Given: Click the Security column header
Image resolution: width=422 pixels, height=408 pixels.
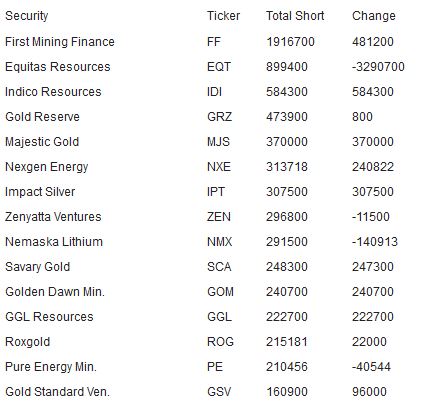Looking at the screenshot, I should (x=27, y=16).
